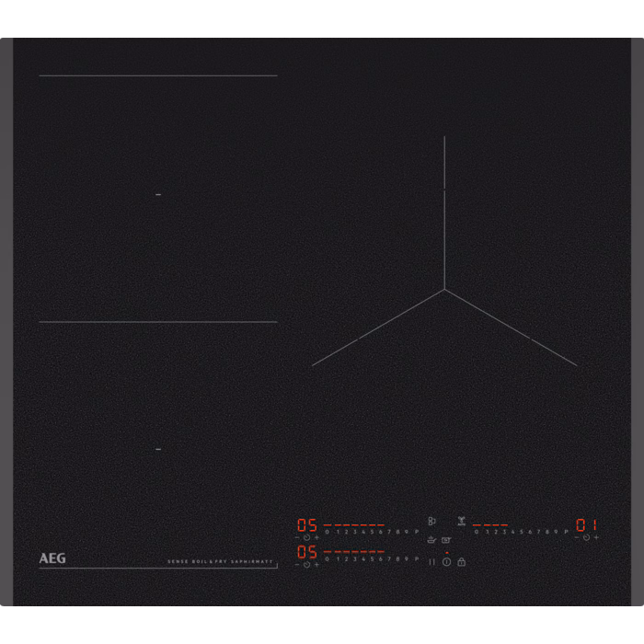Activate the SenseFry frying pan function
The width and height of the screenshot is (644, 644).
pyautogui.click(x=446, y=540)
